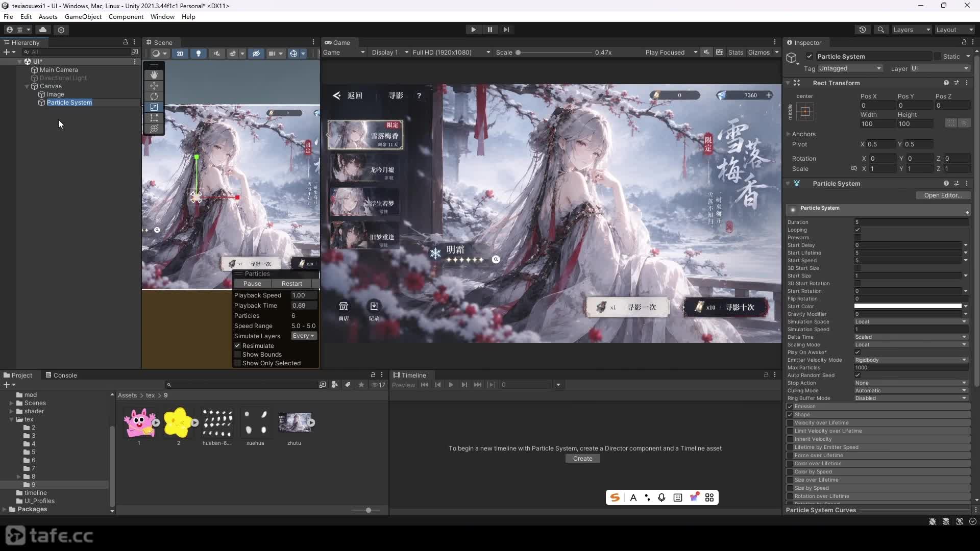Open the Layers dropdown in the top toolbar
980x551 pixels.
point(912,30)
